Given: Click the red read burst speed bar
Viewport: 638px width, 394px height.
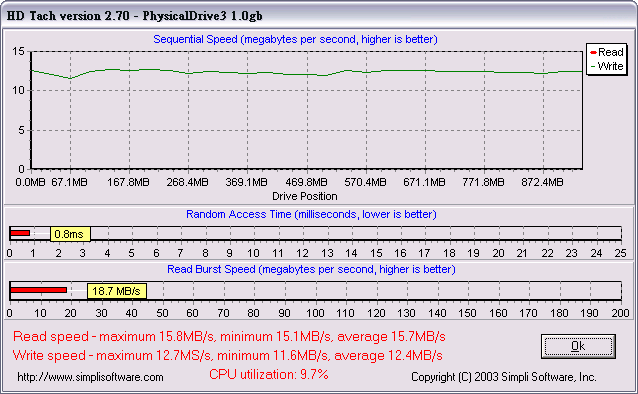Looking at the screenshot, I should point(38,290).
